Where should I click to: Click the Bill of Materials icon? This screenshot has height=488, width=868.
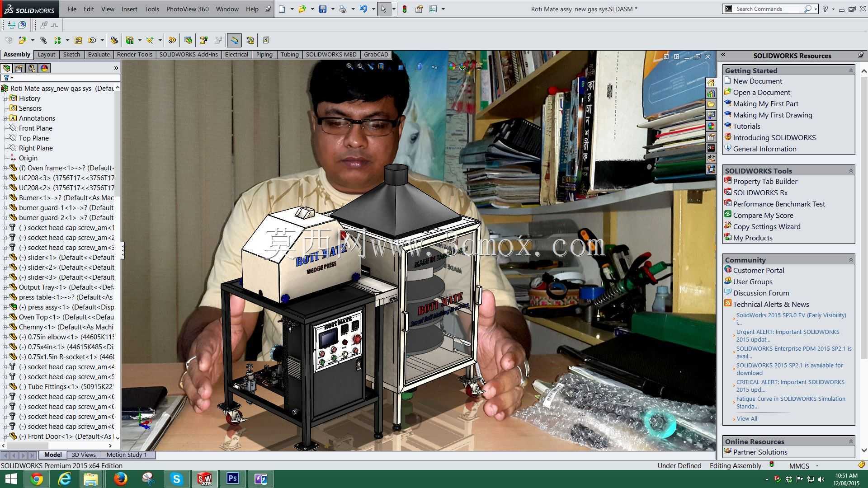tap(188, 40)
